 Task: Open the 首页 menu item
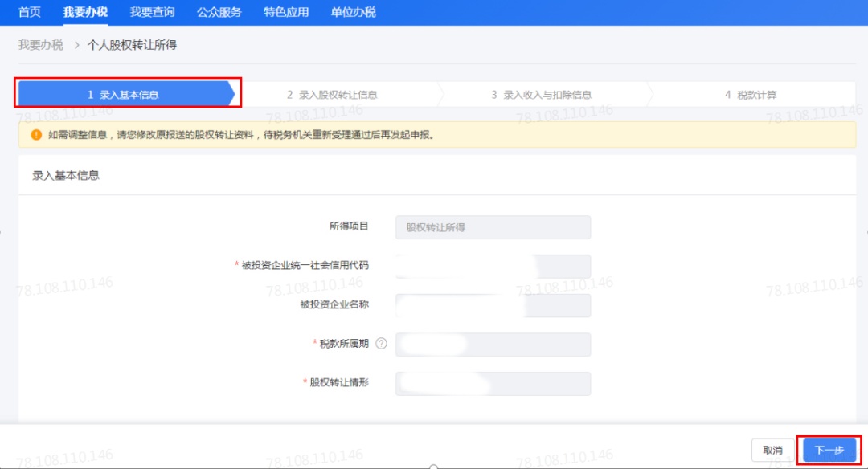coord(30,12)
